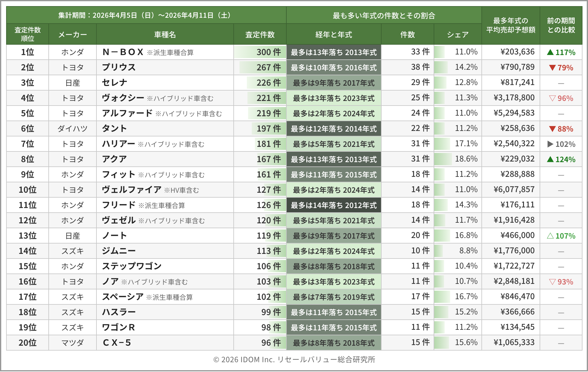Click red down triangle beside 88%
The image size is (588, 372).
coord(552,129)
